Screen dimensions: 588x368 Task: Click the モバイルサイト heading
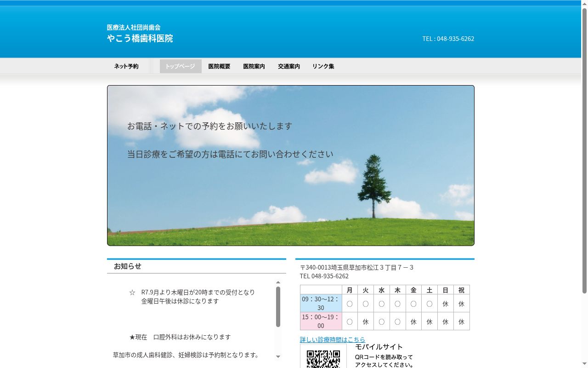click(379, 347)
